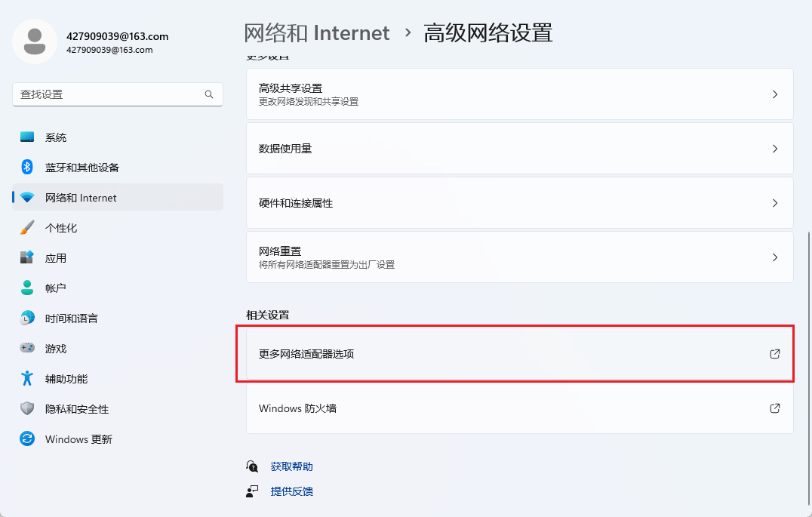
Task: Select Time & language (时间和语言) in sidebar
Action: coord(72,319)
